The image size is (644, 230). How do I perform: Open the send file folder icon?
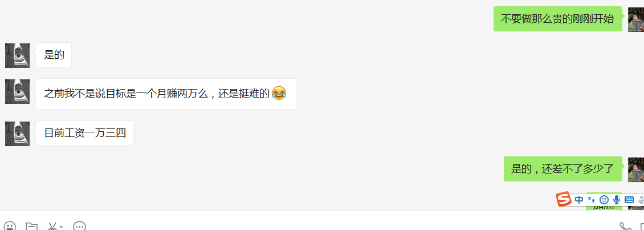pyautogui.click(x=31, y=226)
